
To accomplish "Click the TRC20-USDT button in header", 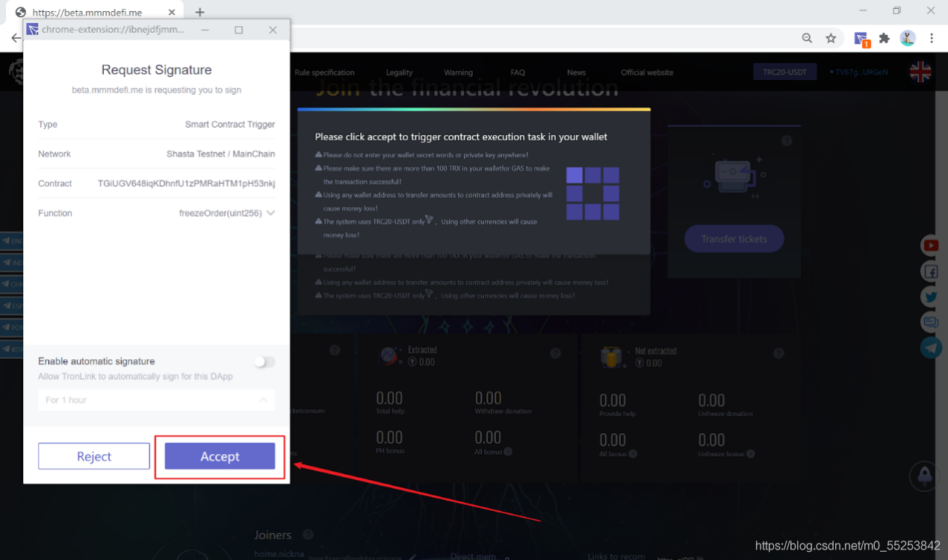I will (784, 72).
